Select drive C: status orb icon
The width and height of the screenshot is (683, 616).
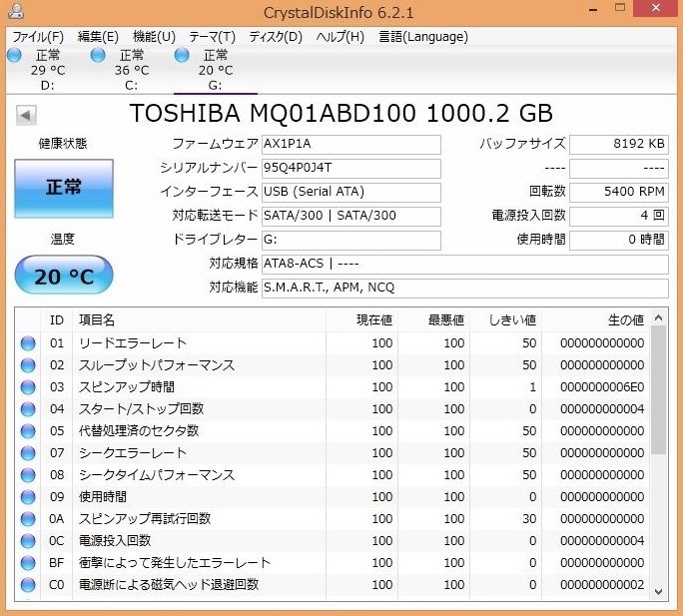(x=98, y=55)
